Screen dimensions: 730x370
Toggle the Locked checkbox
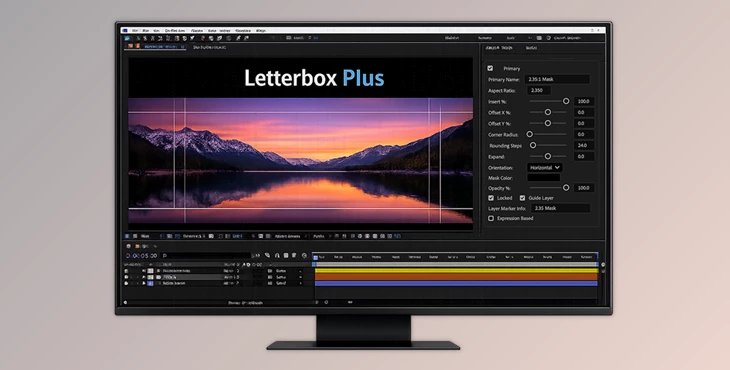tap(491, 198)
